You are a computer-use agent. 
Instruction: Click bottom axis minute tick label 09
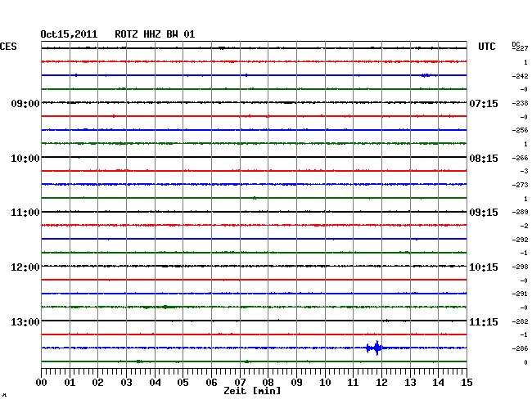pos(296,382)
